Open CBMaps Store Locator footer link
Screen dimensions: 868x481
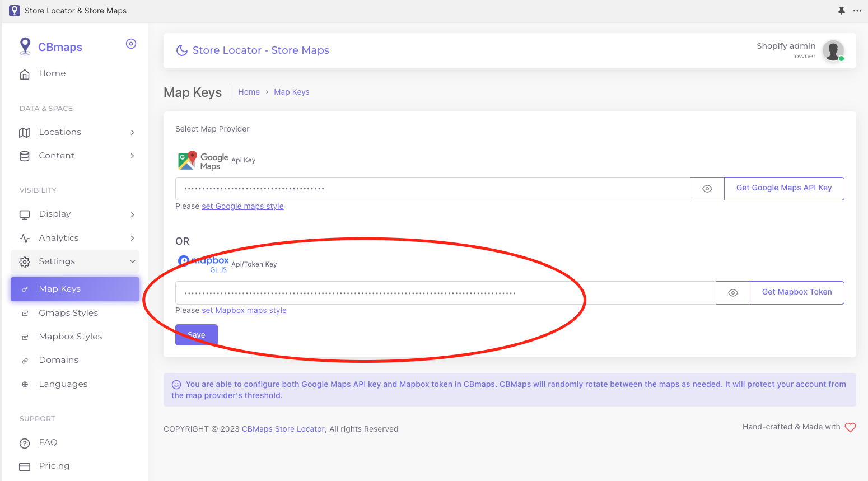[x=283, y=429]
